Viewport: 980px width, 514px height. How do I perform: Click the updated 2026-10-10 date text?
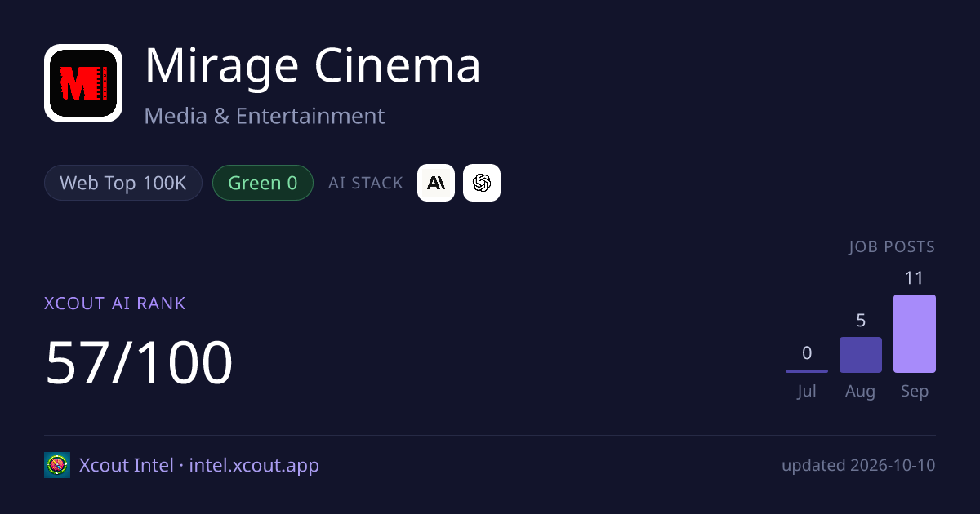(858, 466)
